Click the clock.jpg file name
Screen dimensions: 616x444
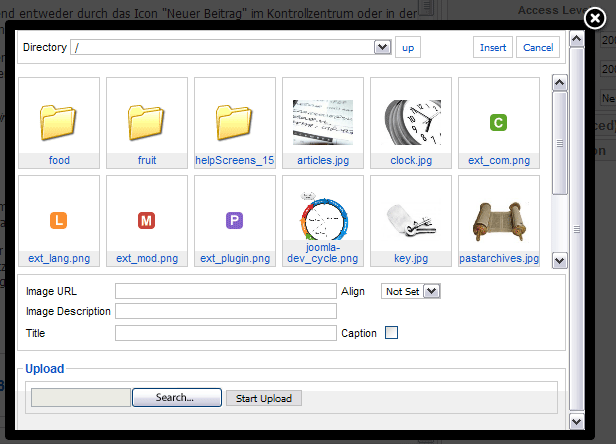tap(411, 160)
